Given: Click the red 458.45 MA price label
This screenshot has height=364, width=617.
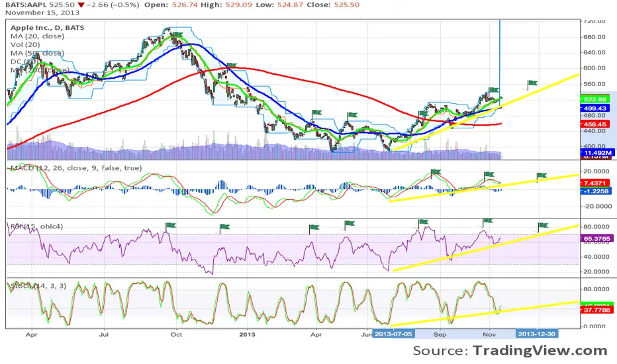Looking at the screenshot, I should [595, 124].
